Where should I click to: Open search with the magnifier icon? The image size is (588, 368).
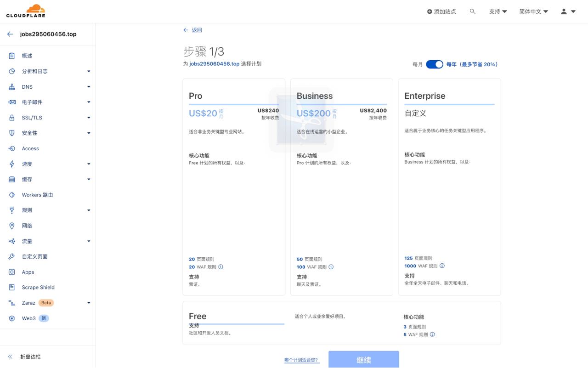click(472, 11)
